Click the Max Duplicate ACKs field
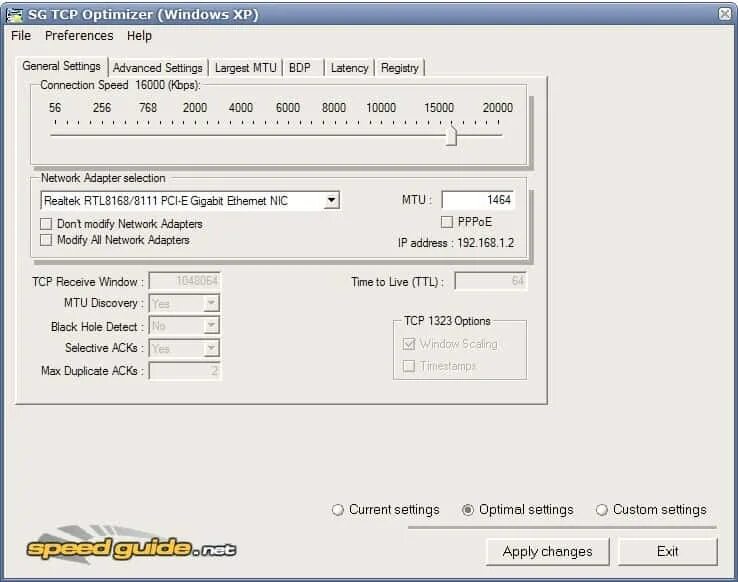738x582 pixels. click(184, 371)
